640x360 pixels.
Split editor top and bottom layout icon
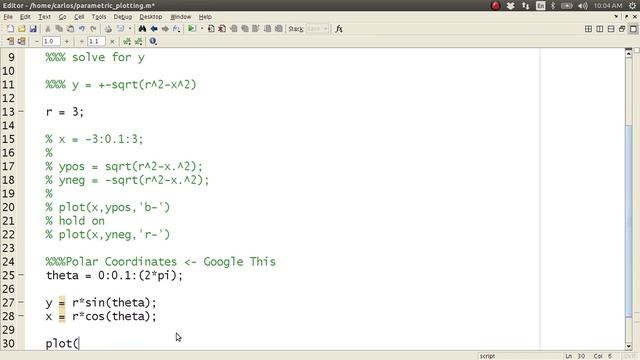[x=611, y=29]
